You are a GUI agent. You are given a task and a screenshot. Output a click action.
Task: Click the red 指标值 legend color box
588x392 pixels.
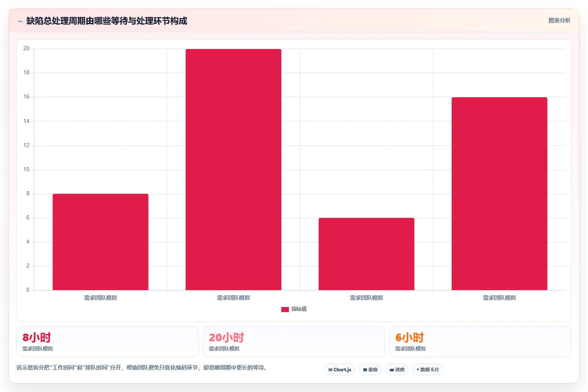pos(285,310)
